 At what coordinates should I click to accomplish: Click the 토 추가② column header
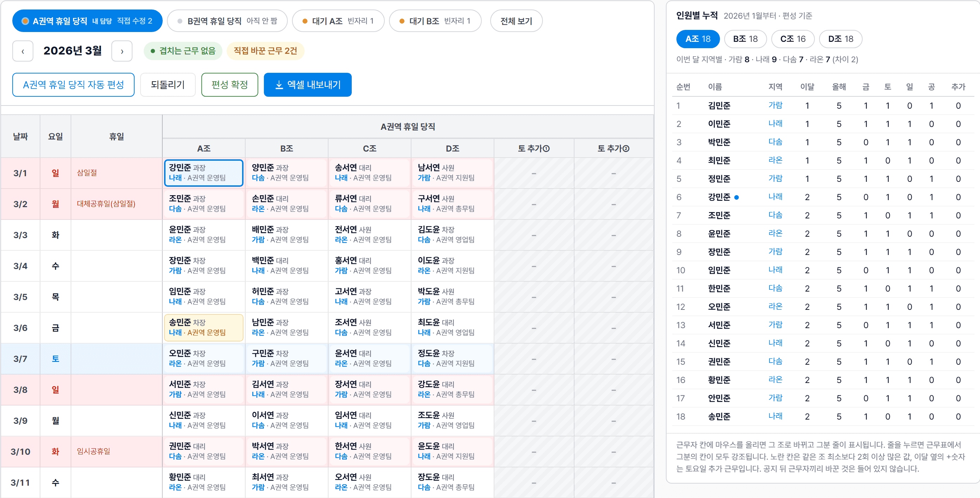[613, 148]
